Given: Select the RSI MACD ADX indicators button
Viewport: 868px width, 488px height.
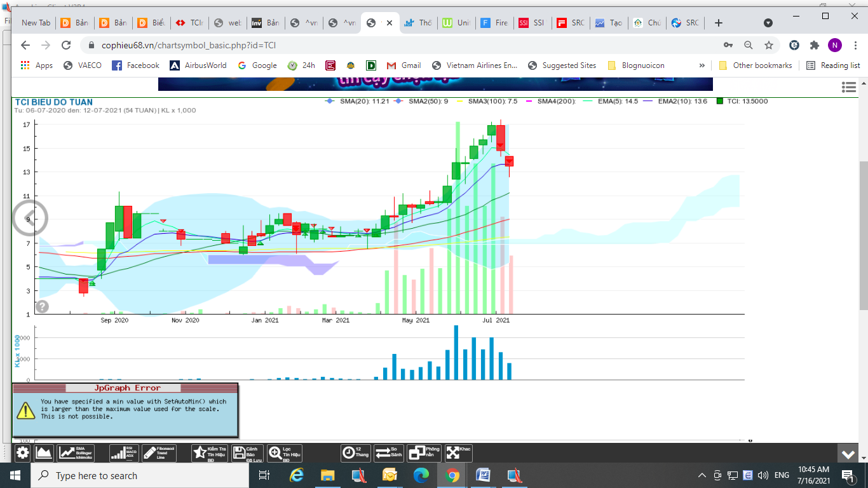Looking at the screenshot, I should click(123, 453).
